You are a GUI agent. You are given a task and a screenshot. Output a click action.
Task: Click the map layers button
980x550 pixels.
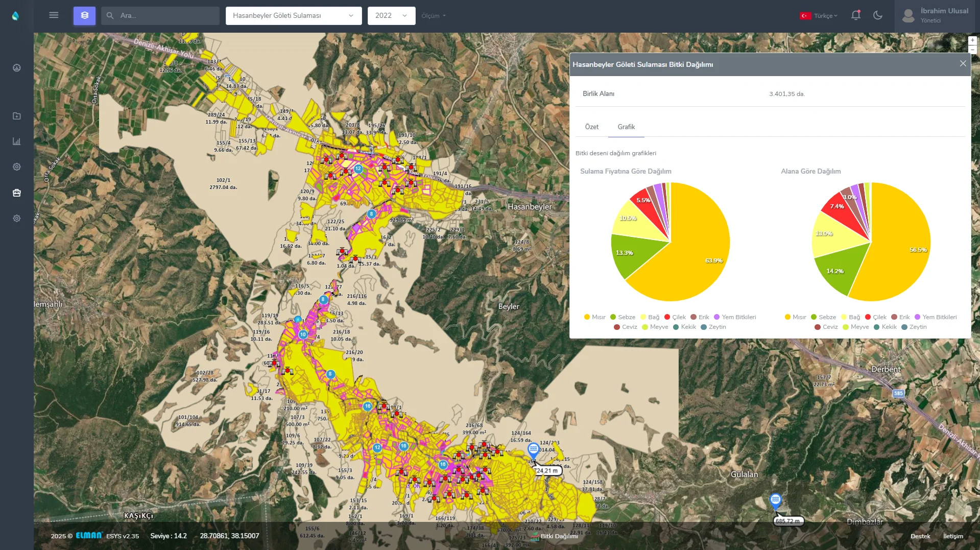pos(84,16)
